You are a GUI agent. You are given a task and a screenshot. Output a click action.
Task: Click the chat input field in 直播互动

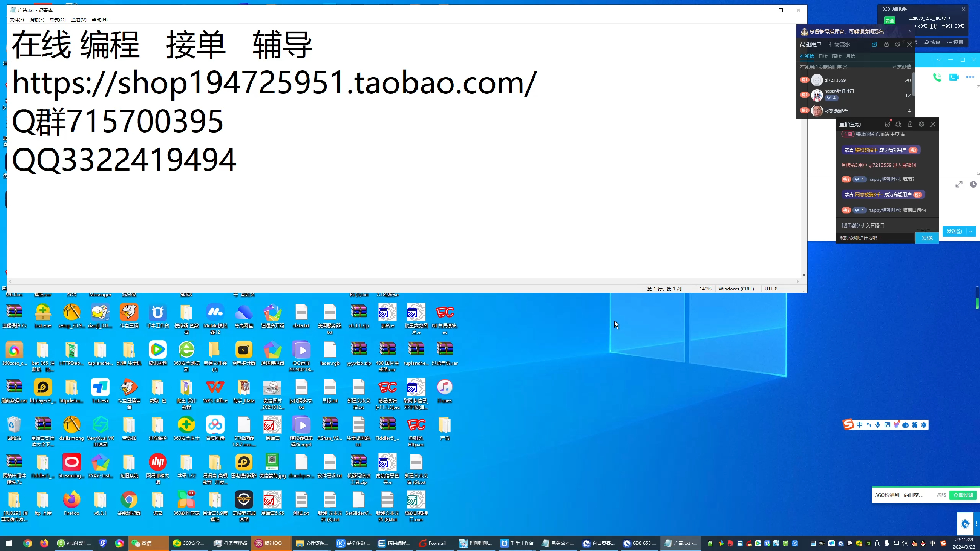875,238
